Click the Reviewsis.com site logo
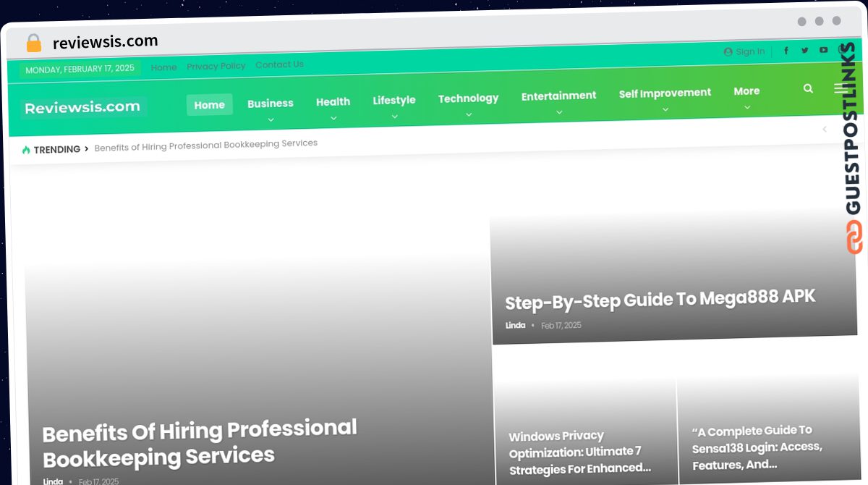 point(82,107)
